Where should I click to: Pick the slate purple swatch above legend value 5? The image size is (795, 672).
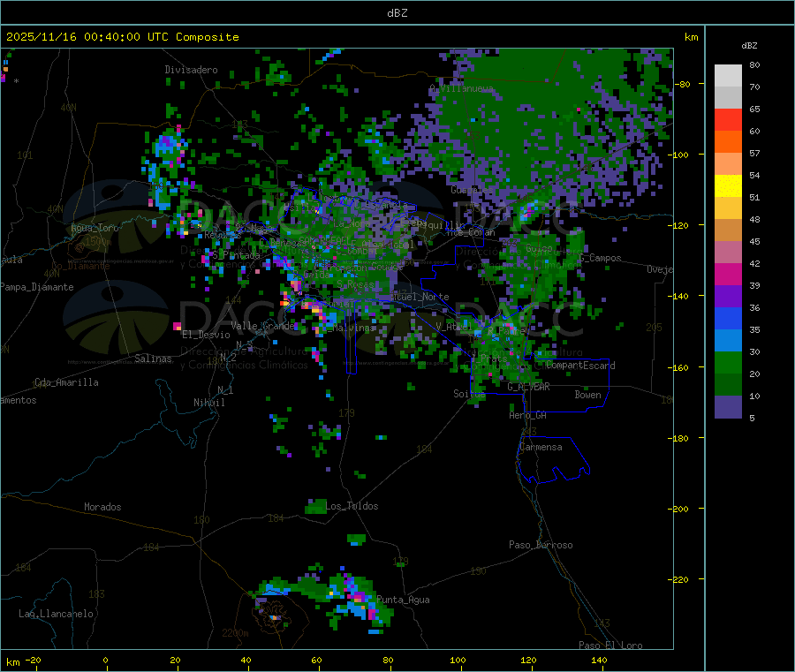[728, 407]
